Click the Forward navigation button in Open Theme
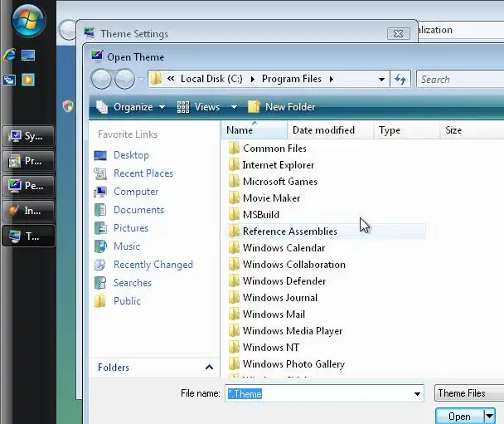504x424 pixels. click(x=124, y=79)
